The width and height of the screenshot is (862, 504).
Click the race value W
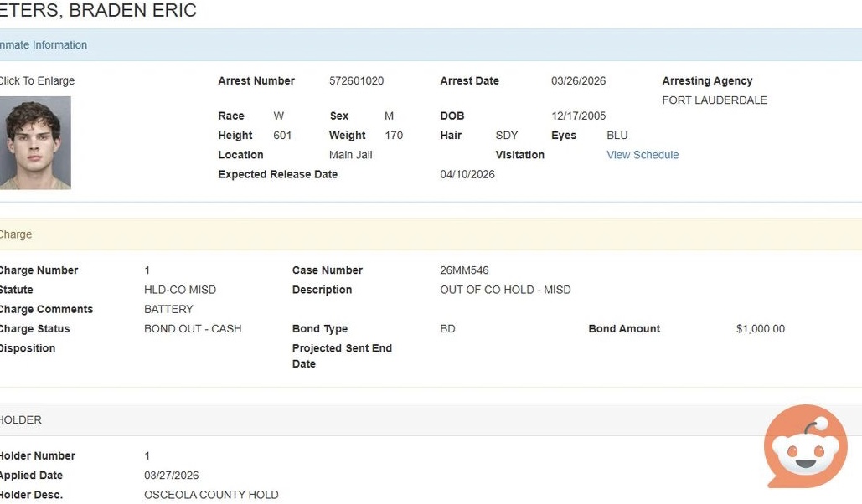pyautogui.click(x=278, y=116)
